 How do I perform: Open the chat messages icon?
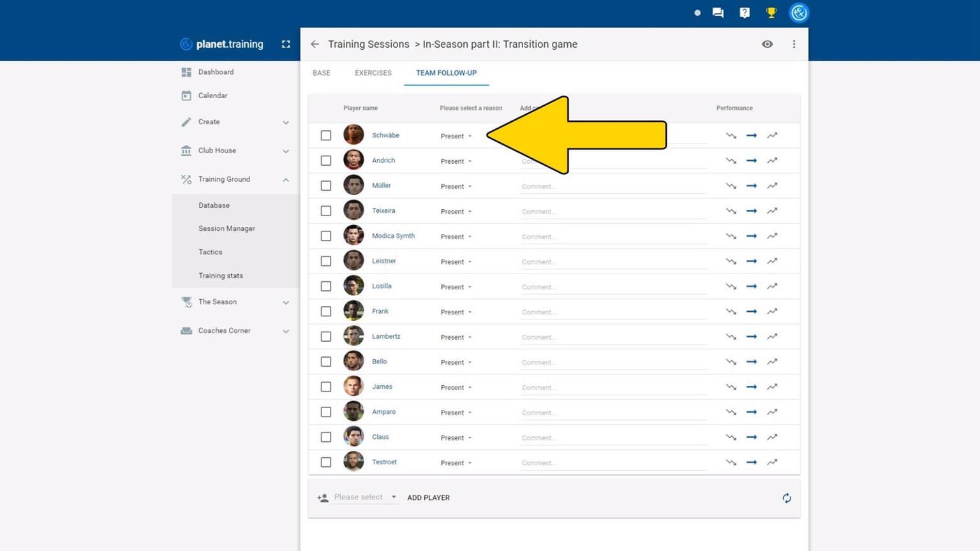pos(718,13)
